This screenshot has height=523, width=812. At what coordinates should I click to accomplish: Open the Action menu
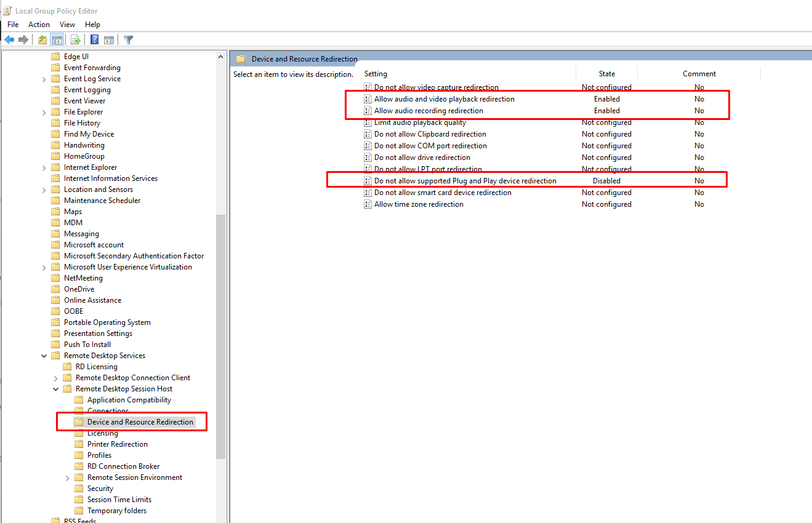click(39, 25)
